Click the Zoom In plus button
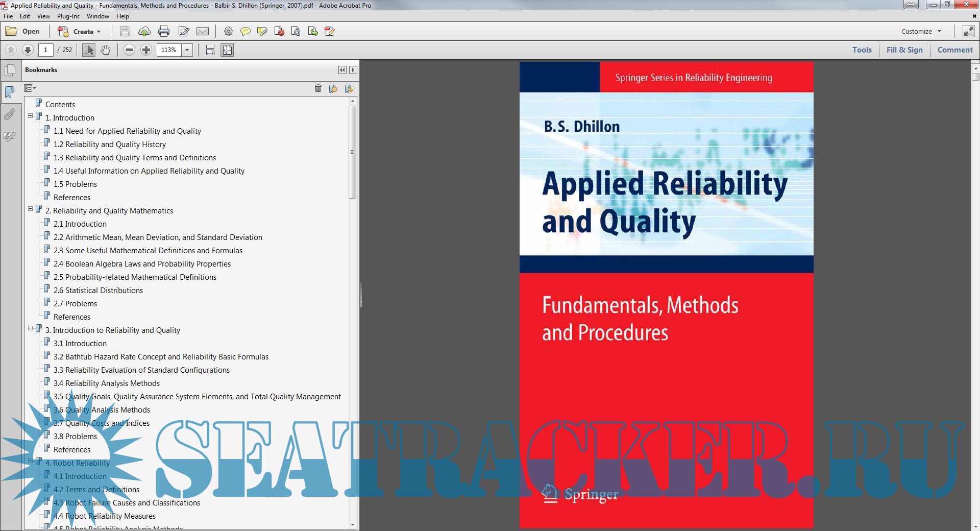The image size is (980, 531). pyautogui.click(x=146, y=50)
